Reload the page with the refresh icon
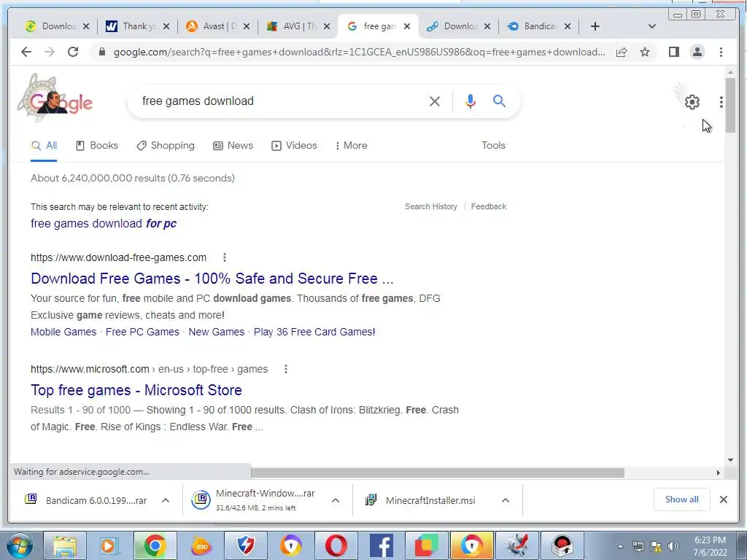This screenshot has height=560, width=747. point(73,52)
